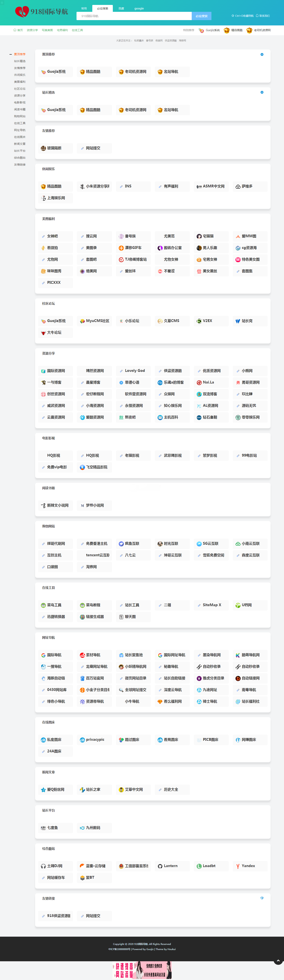Open the Nai.La site link
Viewport: 284px width, 980px height.
point(211,382)
